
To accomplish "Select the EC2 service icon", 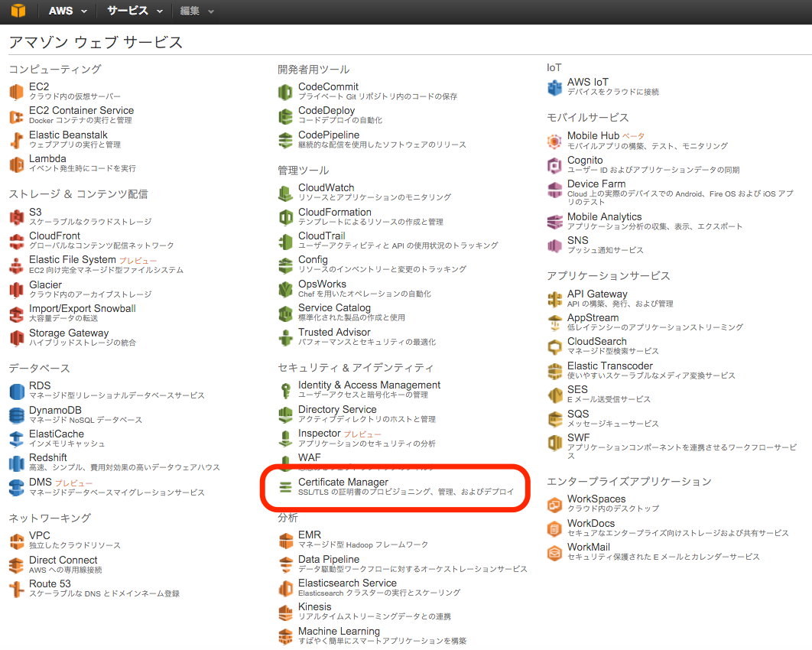I will 15,90.
